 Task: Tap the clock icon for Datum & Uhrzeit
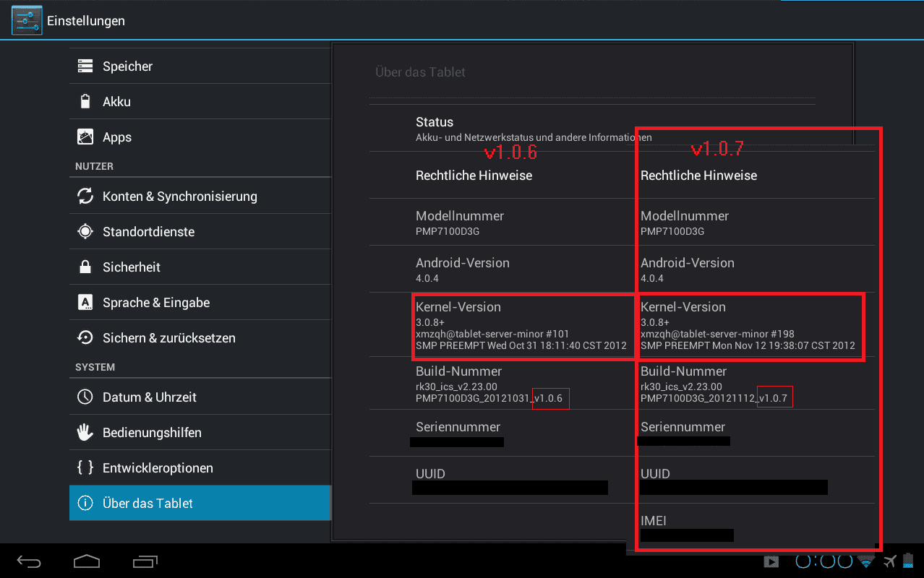(x=85, y=397)
